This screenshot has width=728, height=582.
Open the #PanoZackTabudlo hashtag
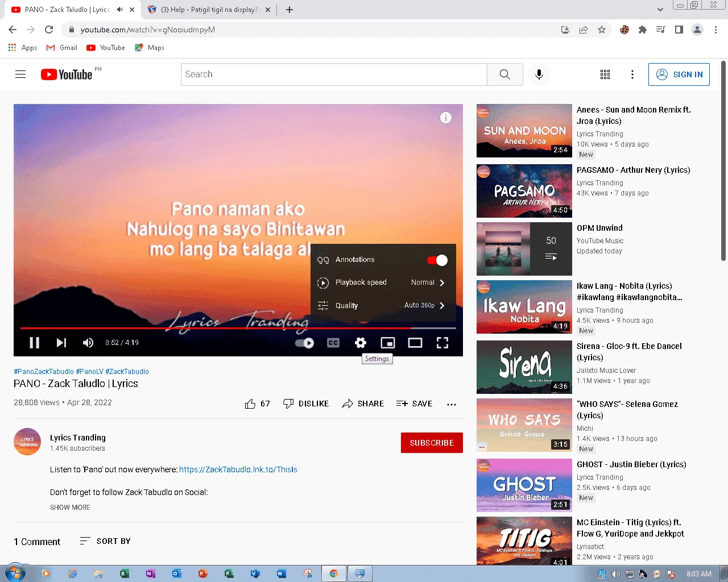[x=44, y=372]
